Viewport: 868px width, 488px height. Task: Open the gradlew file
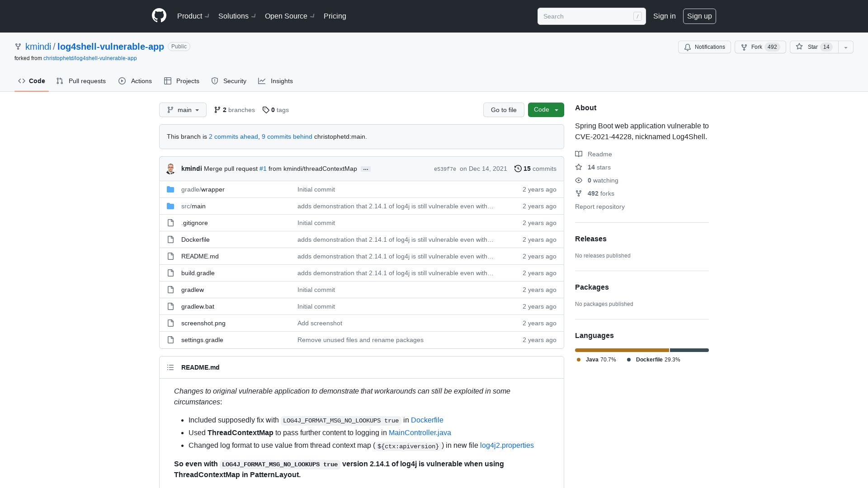pyautogui.click(x=193, y=290)
